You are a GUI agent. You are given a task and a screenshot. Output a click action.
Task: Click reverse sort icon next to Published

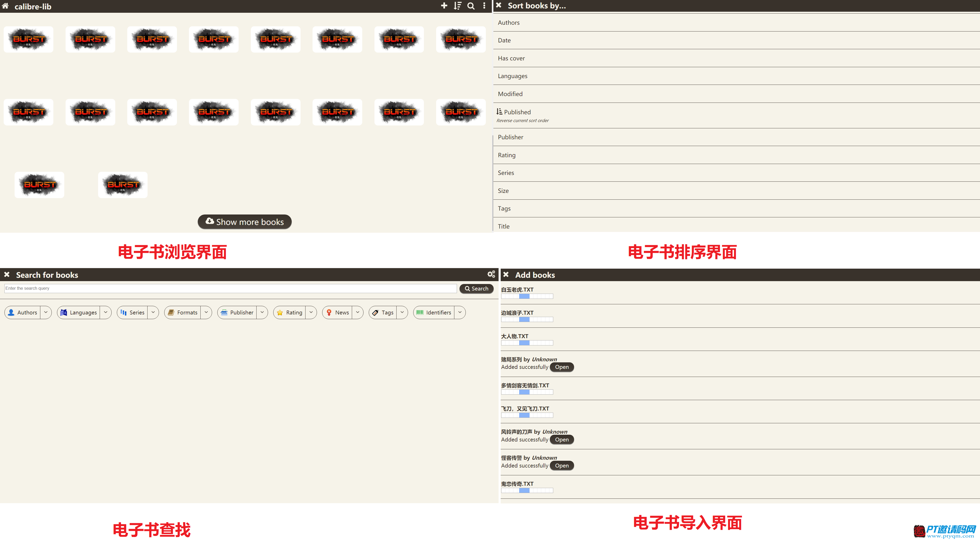[x=499, y=111]
